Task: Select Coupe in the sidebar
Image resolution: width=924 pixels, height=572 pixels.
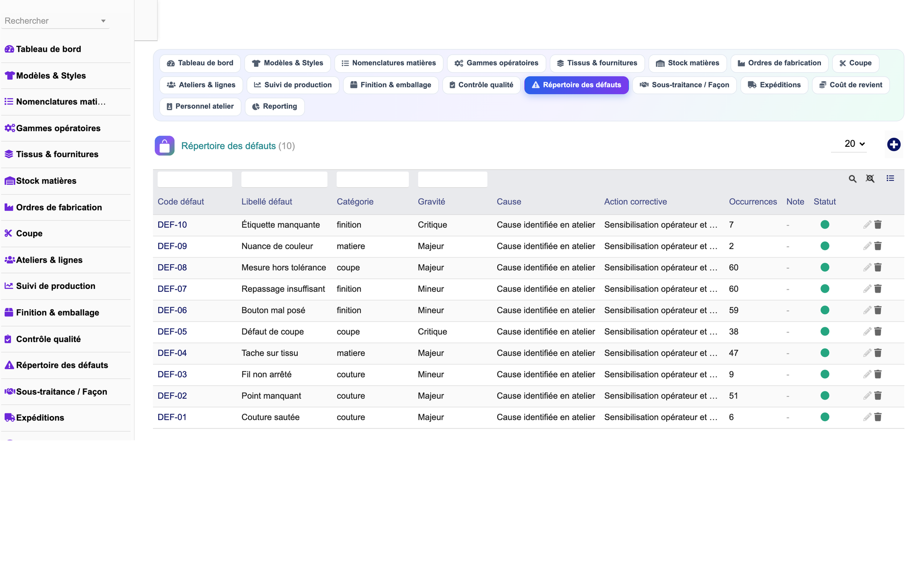Action: coord(66,234)
